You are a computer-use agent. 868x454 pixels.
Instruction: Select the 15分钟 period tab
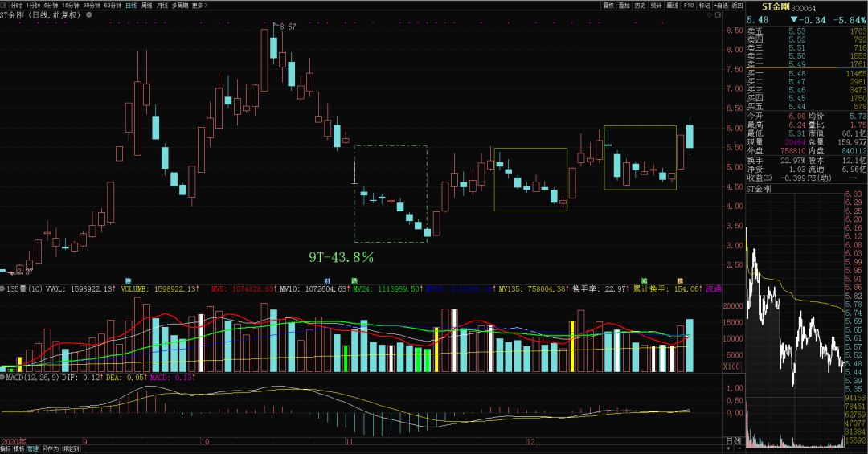tap(70, 6)
